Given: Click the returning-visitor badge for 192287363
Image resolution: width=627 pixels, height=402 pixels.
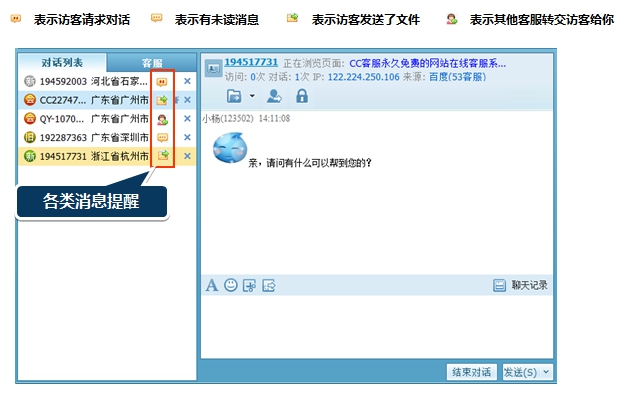Looking at the screenshot, I should point(30,137).
